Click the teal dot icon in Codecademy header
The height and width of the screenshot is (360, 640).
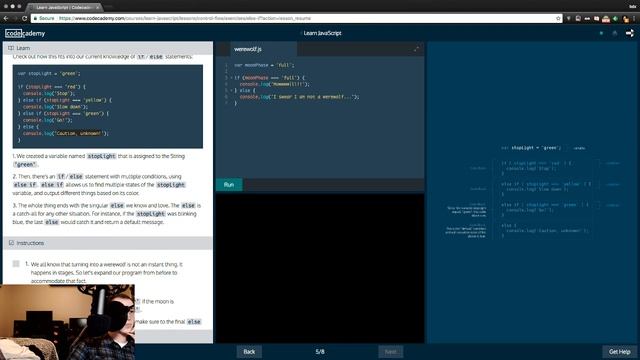click(601, 33)
